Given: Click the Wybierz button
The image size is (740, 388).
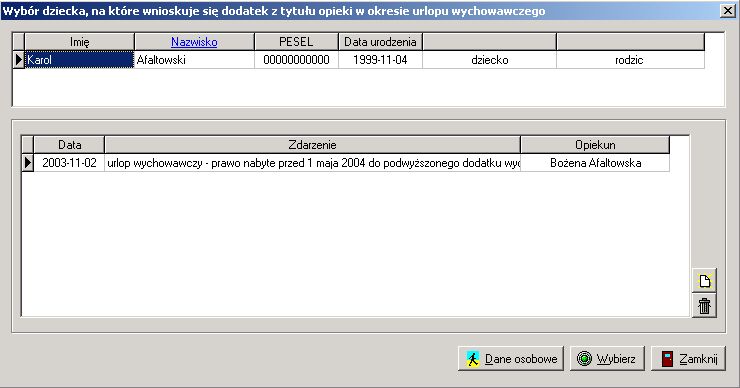Looking at the screenshot, I should pyautogui.click(x=607, y=359).
